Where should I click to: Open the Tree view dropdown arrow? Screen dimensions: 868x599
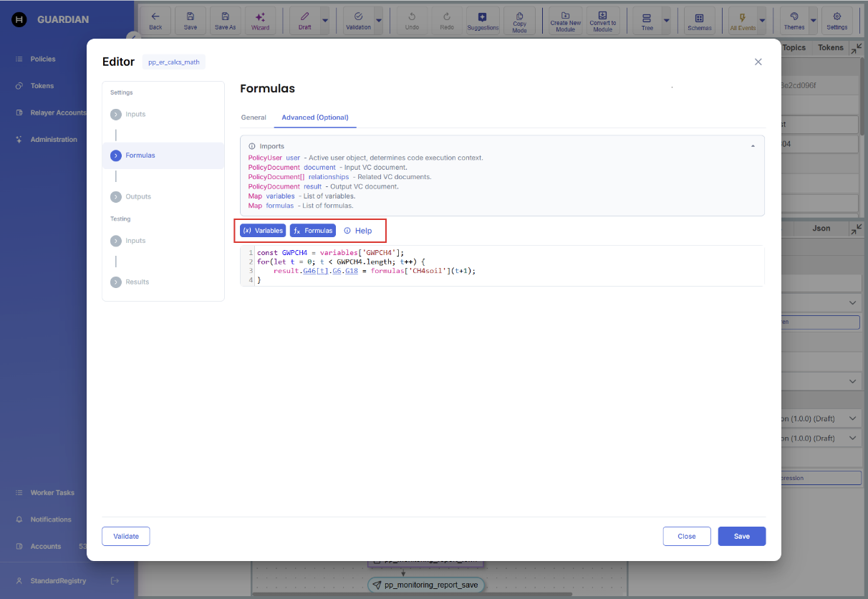pyautogui.click(x=667, y=21)
